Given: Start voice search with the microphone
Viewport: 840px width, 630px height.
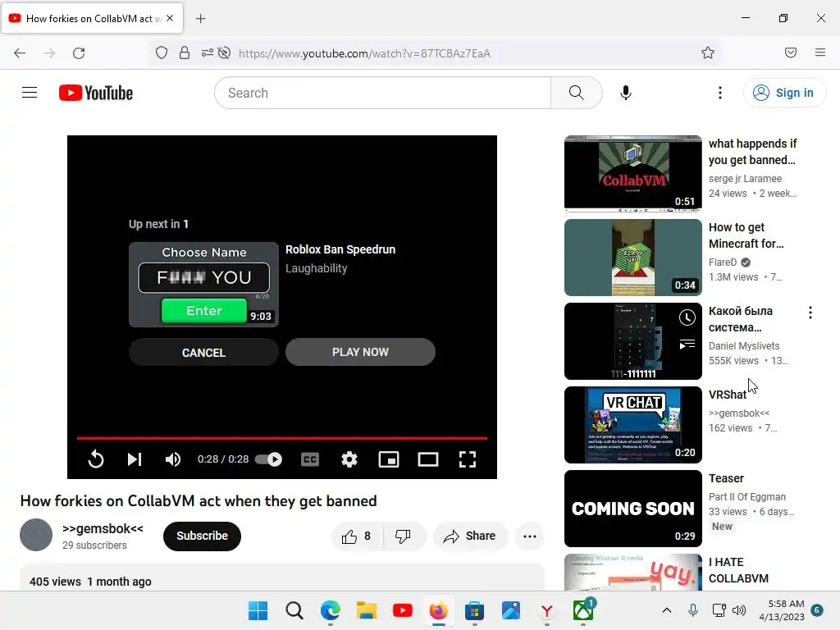Looking at the screenshot, I should click(x=625, y=93).
